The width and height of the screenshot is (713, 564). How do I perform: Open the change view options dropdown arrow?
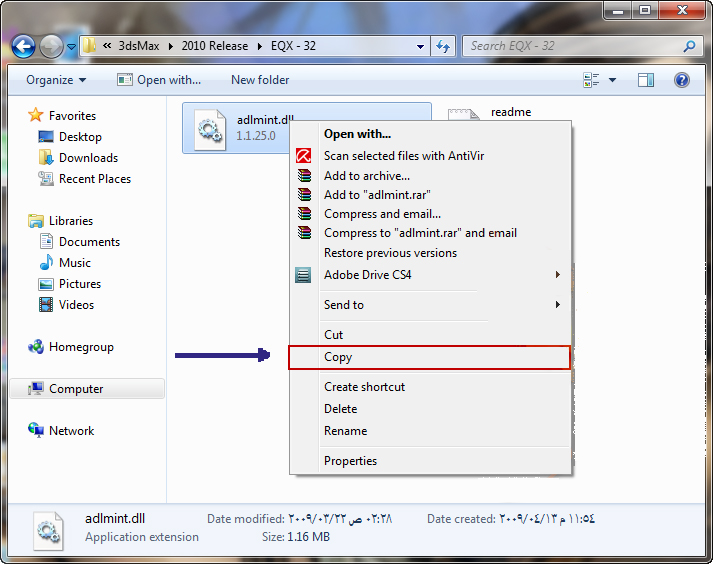[x=612, y=80]
